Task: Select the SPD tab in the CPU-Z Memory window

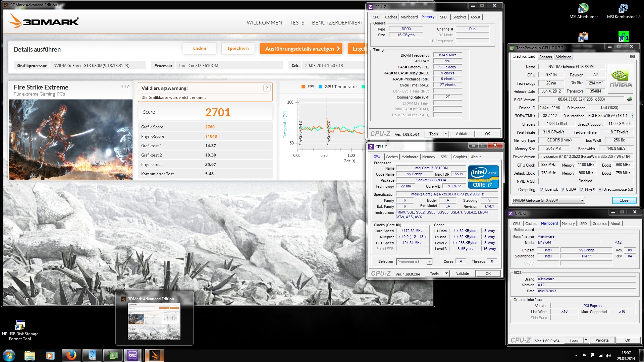Action: pyautogui.click(x=443, y=17)
